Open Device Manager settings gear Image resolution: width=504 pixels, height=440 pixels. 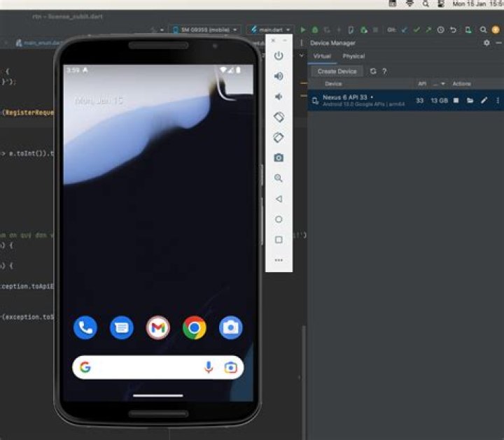pyautogui.click(x=486, y=43)
